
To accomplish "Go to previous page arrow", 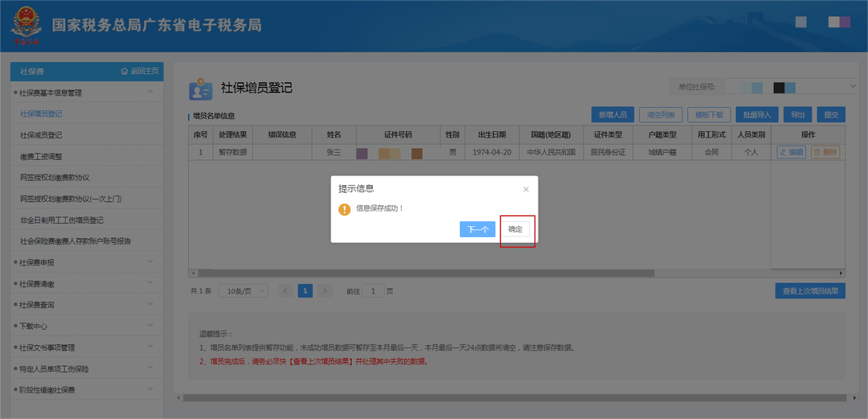I will point(285,291).
